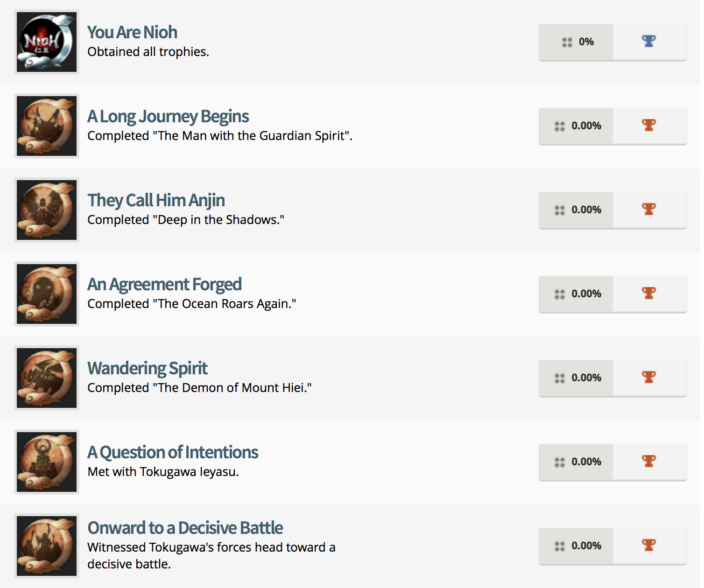This screenshot has height=588, width=704.
Task: Open the A Long Journey Begins trophy link
Action: point(168,116)
